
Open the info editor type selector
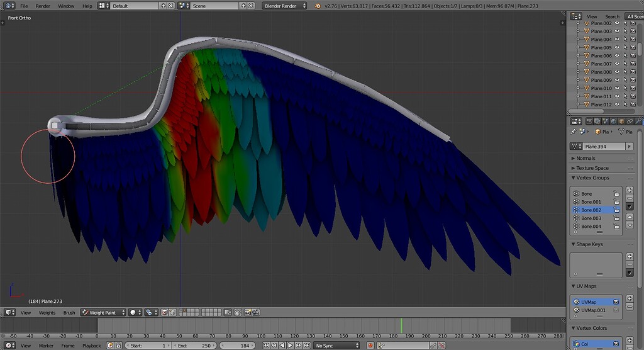[9, 6]
